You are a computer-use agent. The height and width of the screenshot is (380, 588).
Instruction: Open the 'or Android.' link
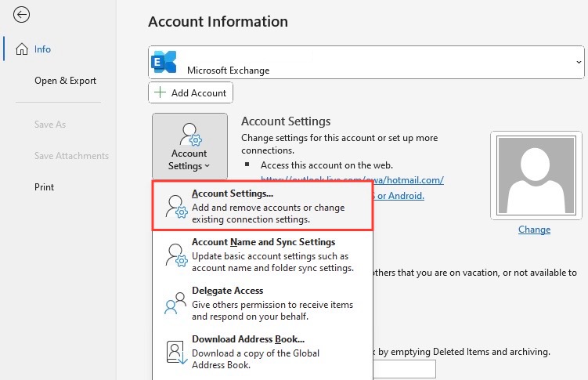click(x=399, y=196)
